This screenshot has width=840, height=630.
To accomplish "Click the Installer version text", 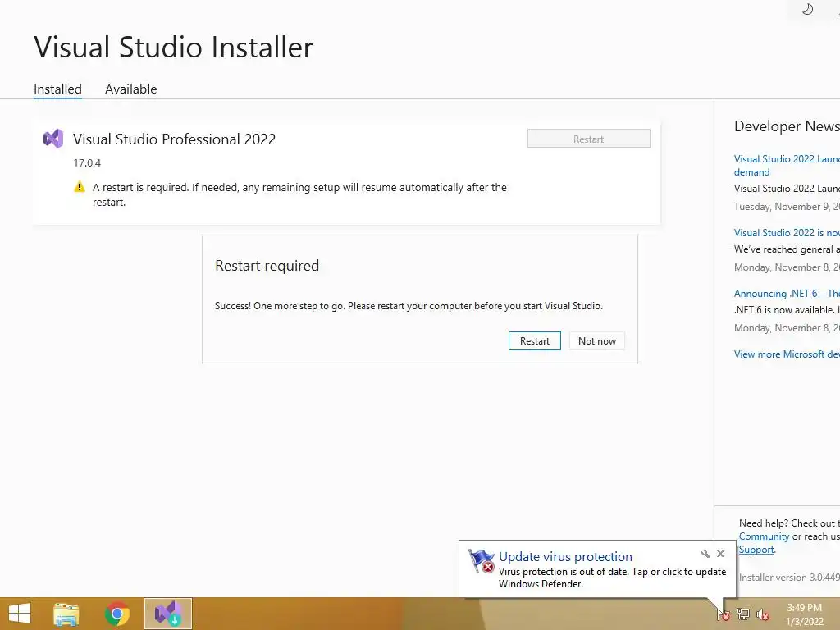I will click(x=789, y=577).
